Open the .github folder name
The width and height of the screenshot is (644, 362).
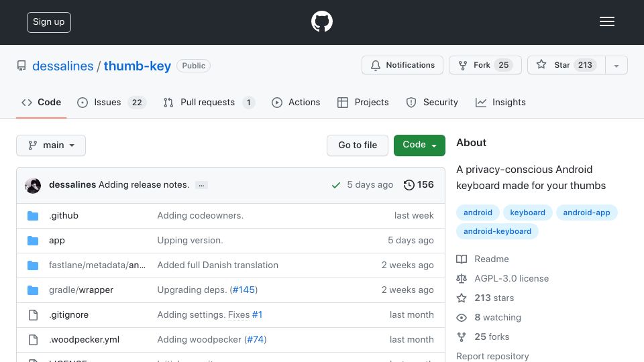(64, 216)
